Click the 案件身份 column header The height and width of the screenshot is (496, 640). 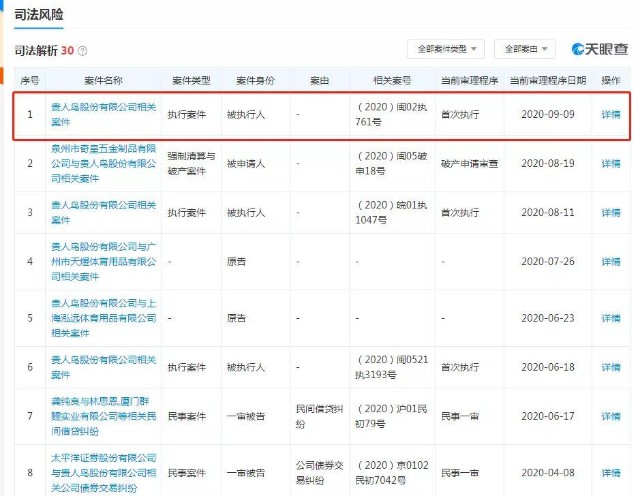(256, 80)
